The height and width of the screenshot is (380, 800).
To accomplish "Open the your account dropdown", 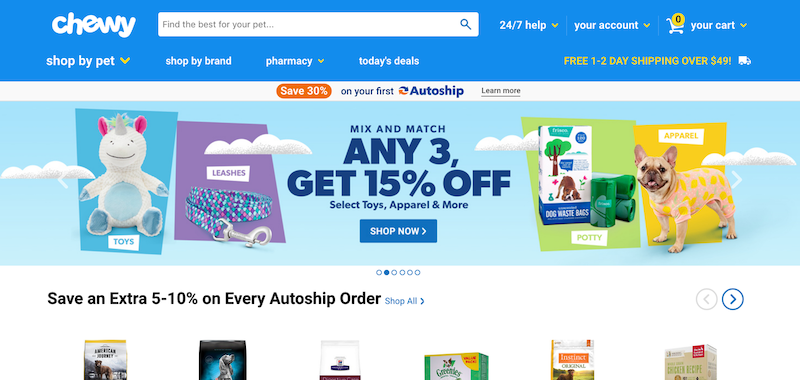I will pyautogui.click(x=612, y=25).
